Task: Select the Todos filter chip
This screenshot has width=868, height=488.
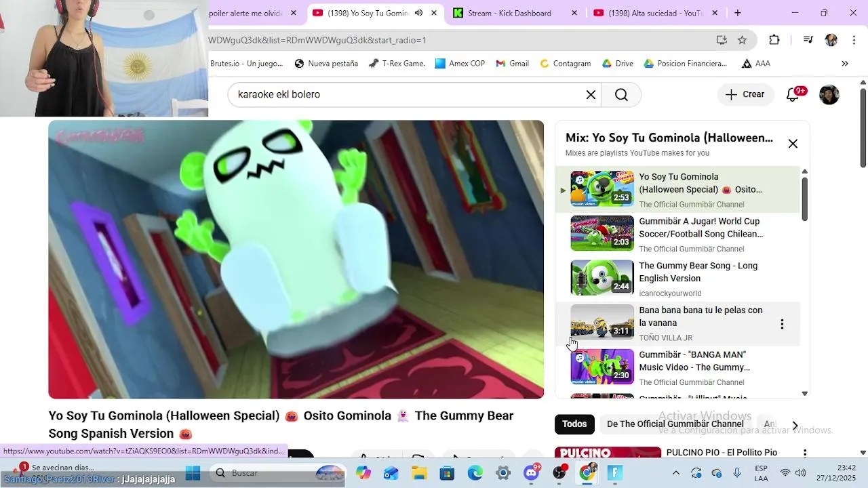Action: pos(574,424)
